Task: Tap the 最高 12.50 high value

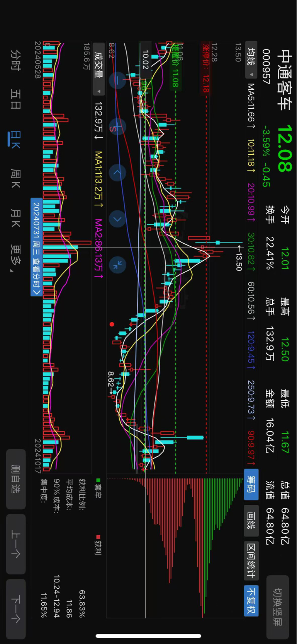Action: [x=285, y=330]
